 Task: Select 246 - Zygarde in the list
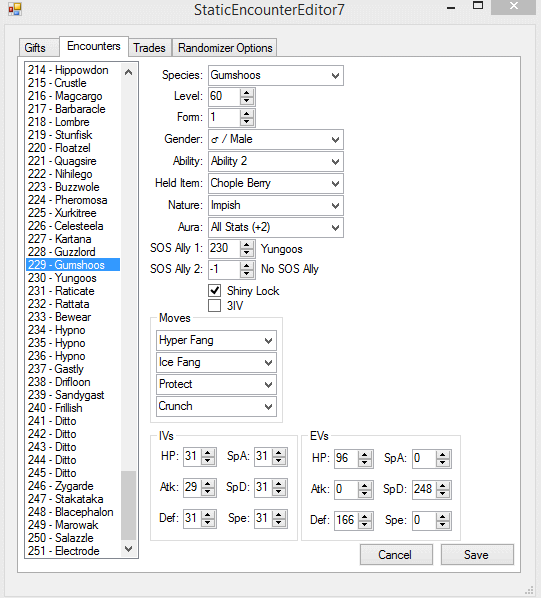pos(73,486)
